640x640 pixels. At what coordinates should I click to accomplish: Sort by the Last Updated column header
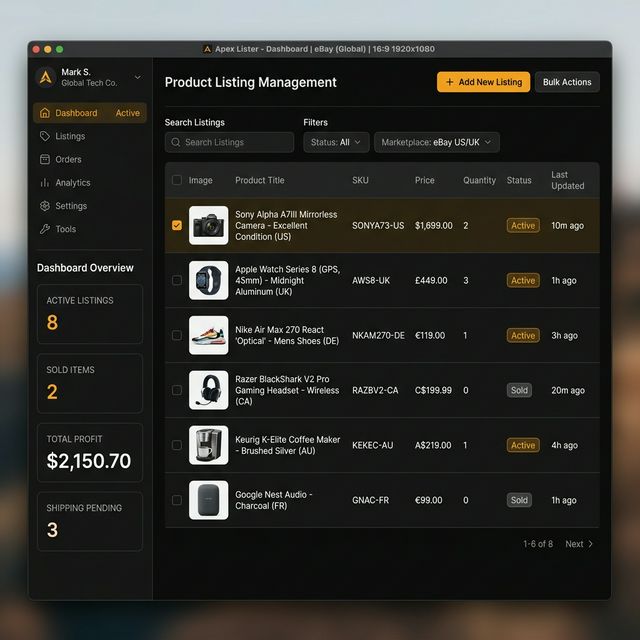click(x=568, y=180)
